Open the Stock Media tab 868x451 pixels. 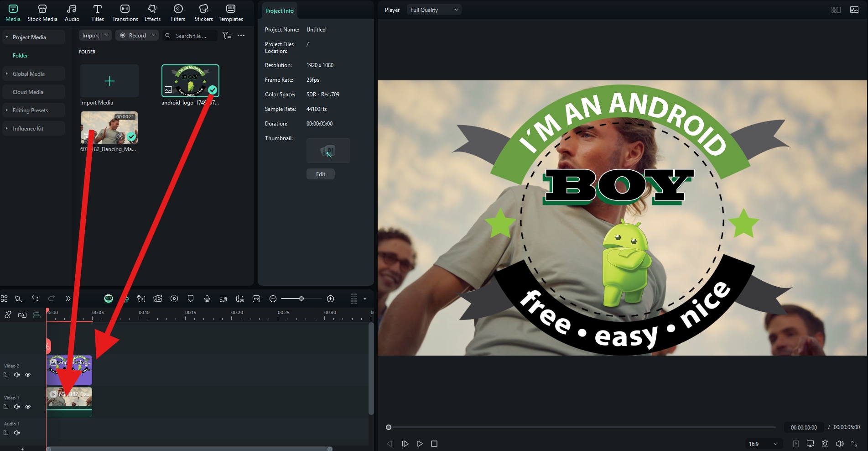tap(42, 13)
